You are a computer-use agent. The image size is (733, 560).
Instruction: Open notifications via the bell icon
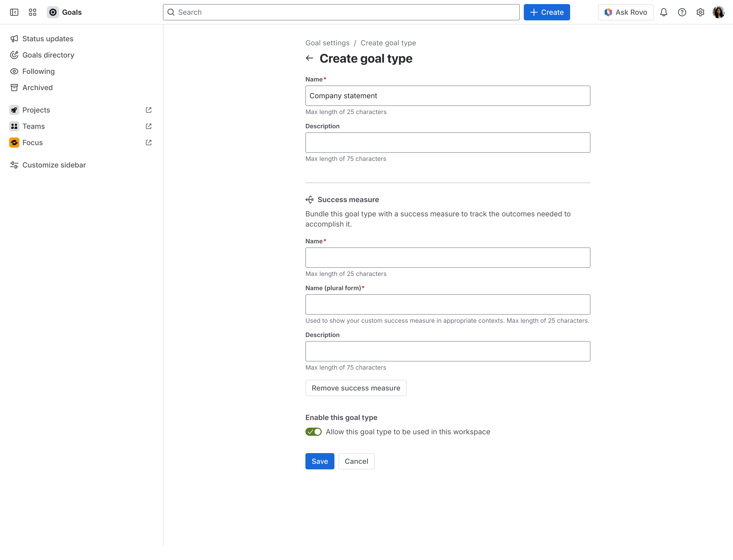(x=664, y=12)
